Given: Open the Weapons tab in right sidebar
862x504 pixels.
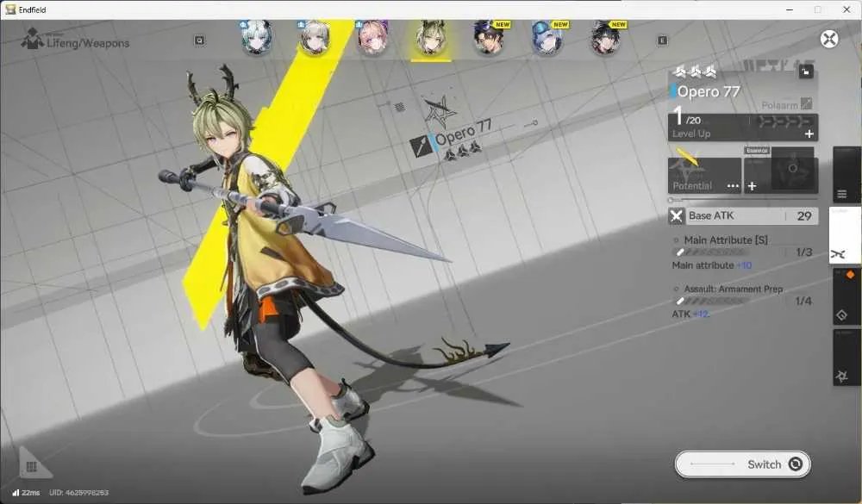Looking at the screenshot, I should [x=845, y=236].
